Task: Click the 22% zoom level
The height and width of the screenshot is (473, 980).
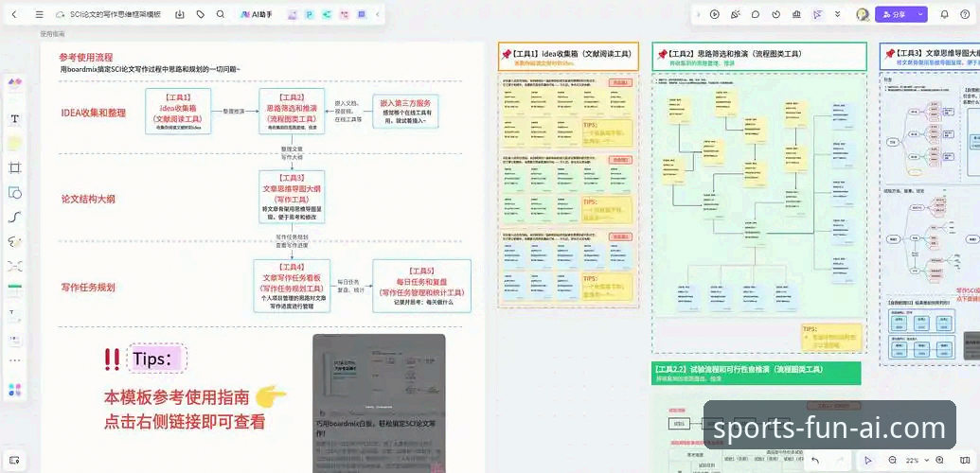Action: click(913, 460)
